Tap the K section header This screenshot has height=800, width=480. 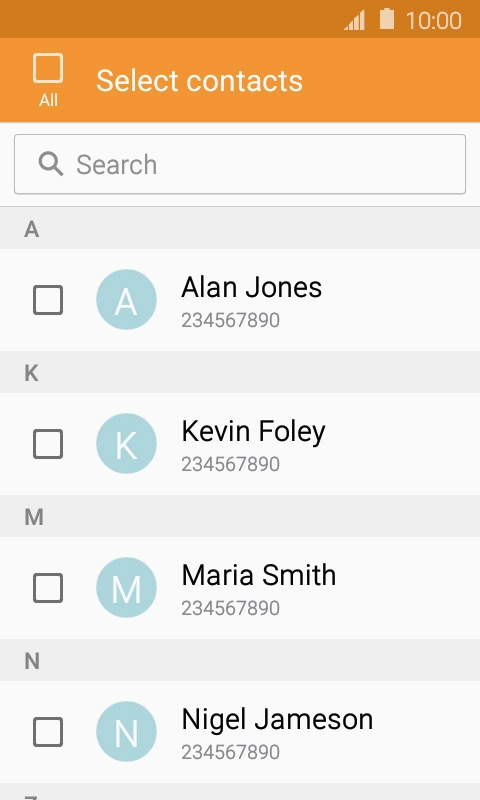point(240,372)
